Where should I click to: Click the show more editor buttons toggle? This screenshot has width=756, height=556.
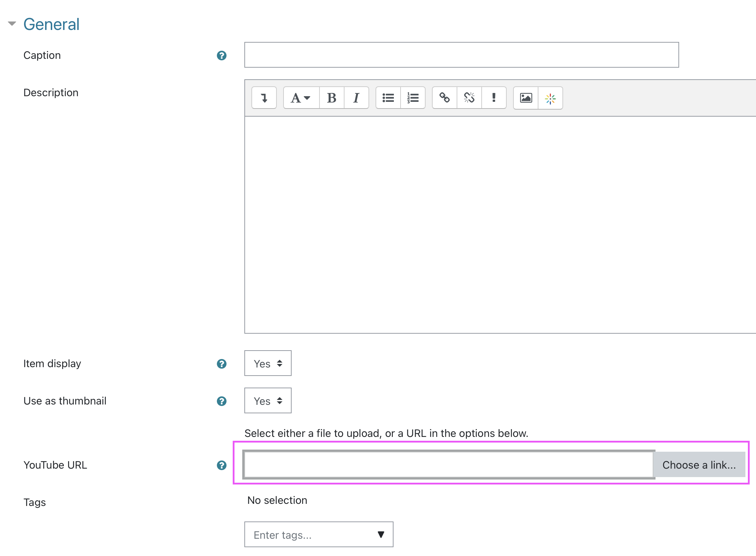pos(264,98)
